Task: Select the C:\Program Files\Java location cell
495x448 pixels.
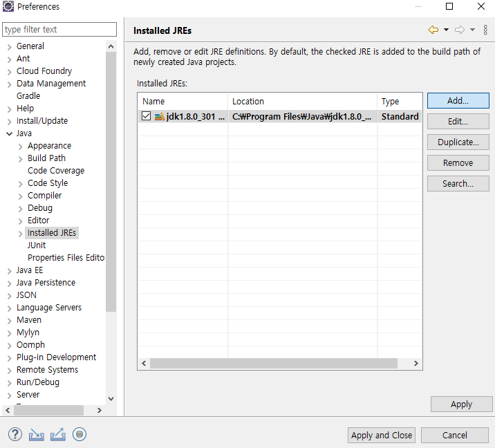Action: (302, 117)
